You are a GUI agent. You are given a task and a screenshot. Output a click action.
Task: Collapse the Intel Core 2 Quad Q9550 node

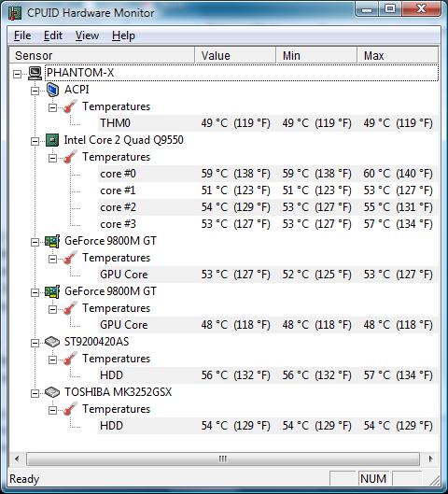pos(35,141)
